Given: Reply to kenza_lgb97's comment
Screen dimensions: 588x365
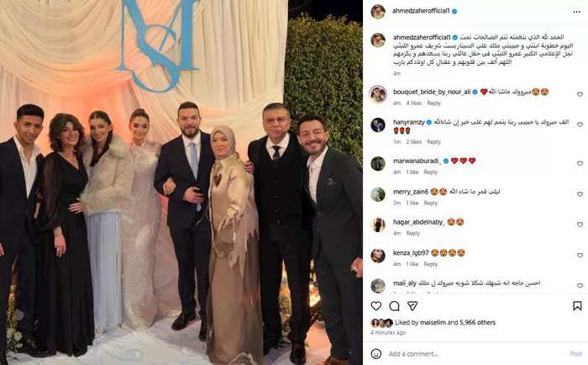Looking at the screenshot, I should pyautogui.click(x=430, y=264).
